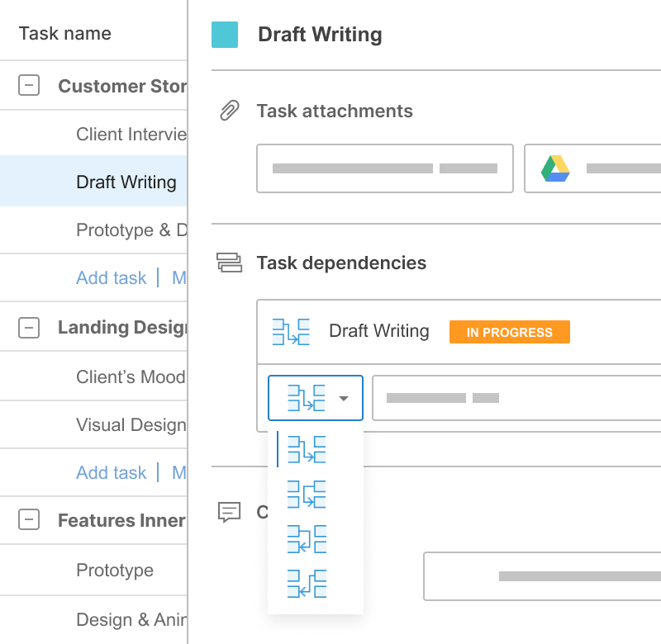Click Add task under Landing Design
Image resolution: width=661 pixels, height=644 pixels.
click(111, 473)
